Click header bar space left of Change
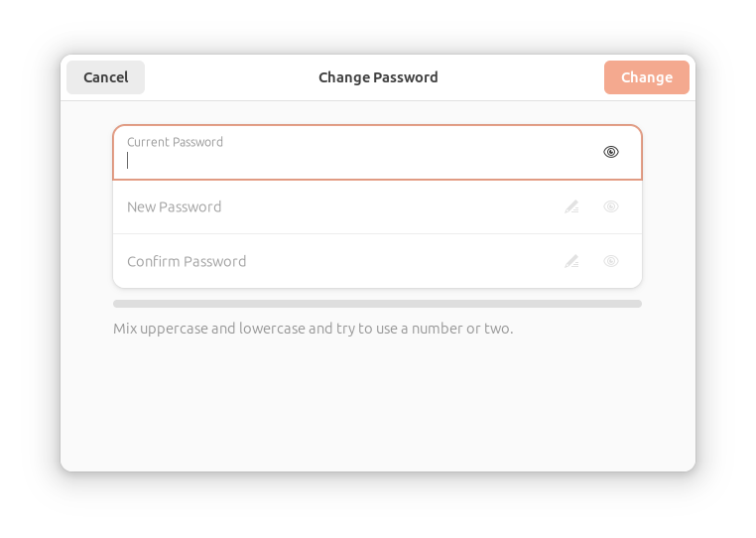 (521, 77)
